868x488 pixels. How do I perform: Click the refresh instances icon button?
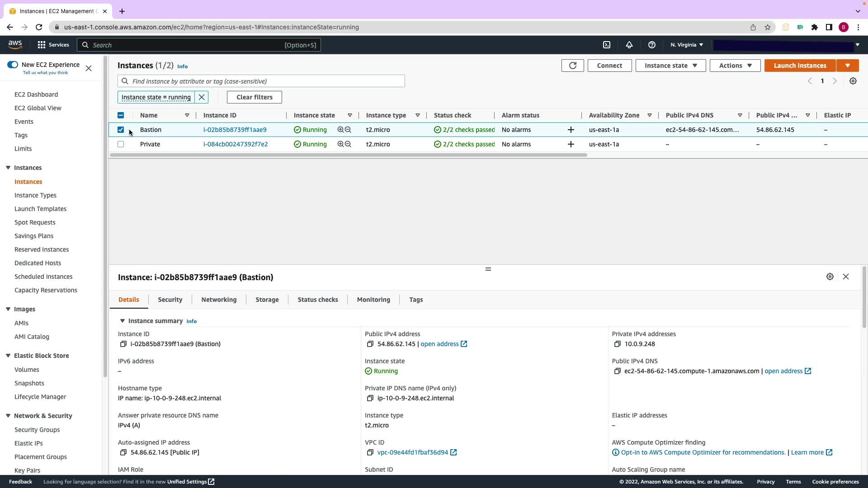click(572, 66)
